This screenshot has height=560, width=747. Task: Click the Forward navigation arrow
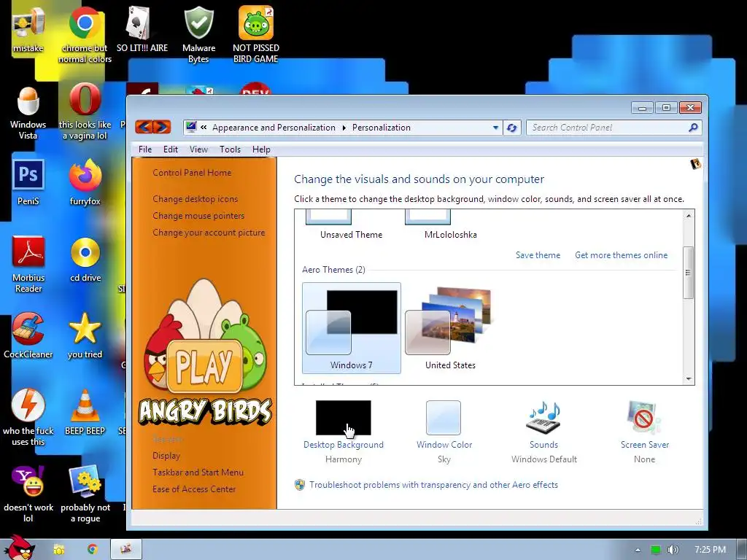point(162,127)
